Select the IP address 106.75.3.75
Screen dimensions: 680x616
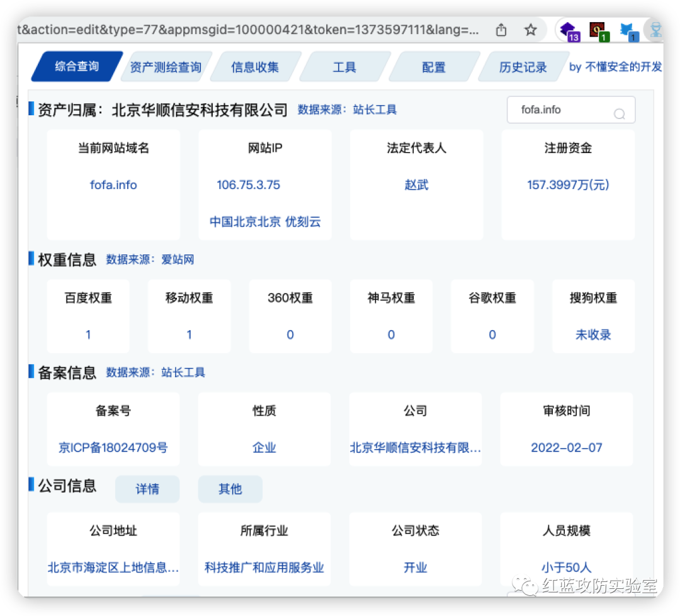pyautogui.click(x=249, y=185)
